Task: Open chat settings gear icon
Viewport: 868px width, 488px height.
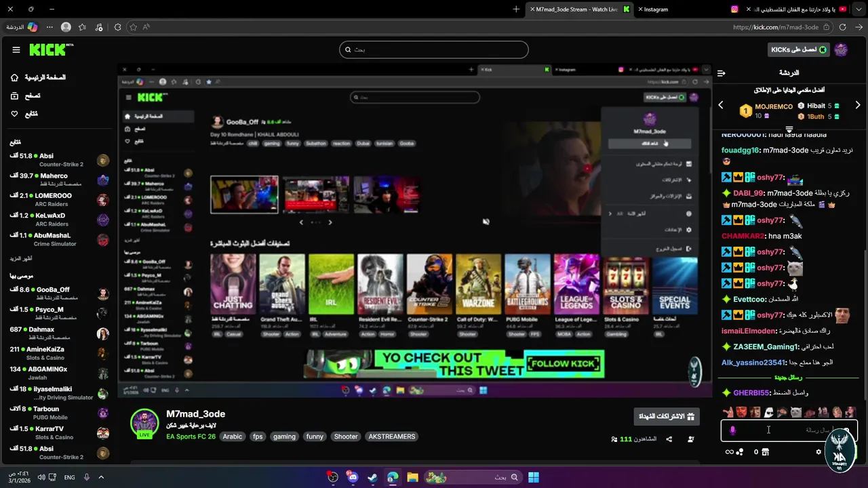Action: [818, 452]
